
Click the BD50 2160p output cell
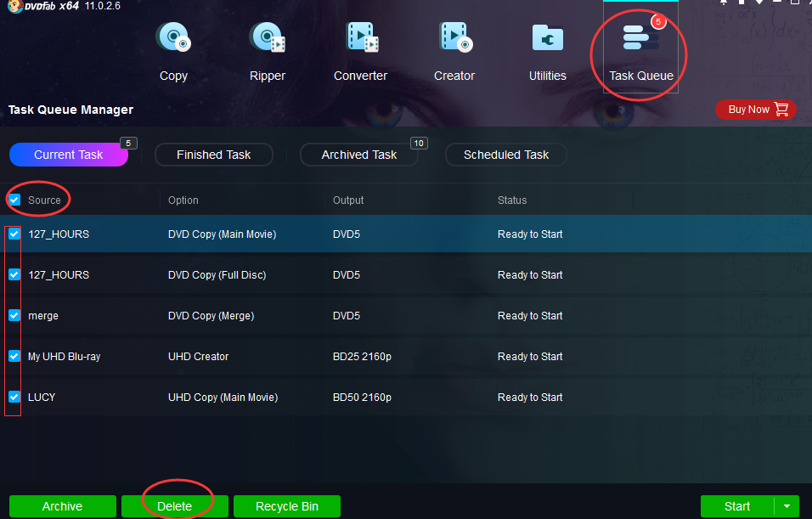[x=362, y=398]
